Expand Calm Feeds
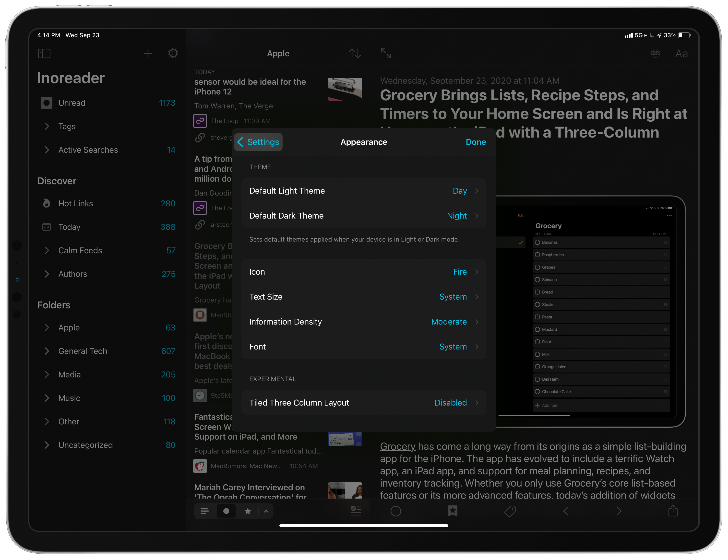 (x=47, y=250)
